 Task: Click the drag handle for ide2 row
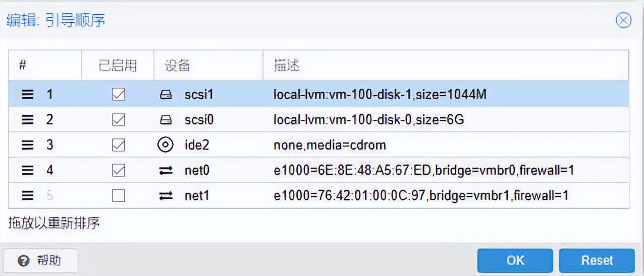pyautogui.click(x=28, y=146)
